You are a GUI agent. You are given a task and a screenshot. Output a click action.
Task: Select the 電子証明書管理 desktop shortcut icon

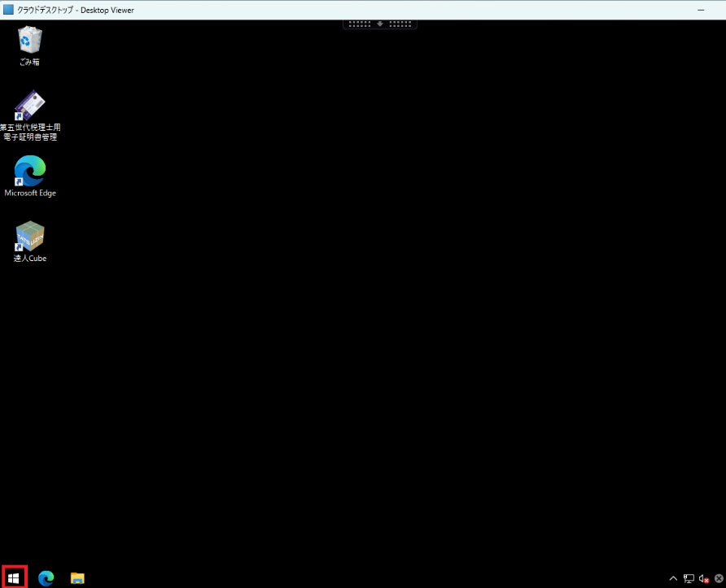click(30, 106)
